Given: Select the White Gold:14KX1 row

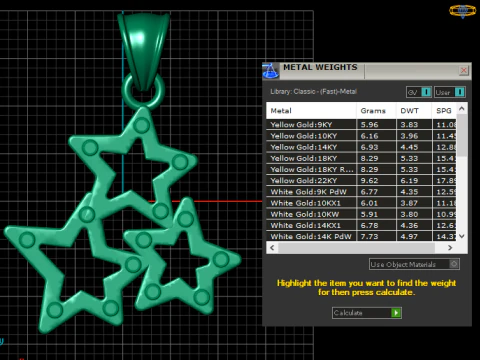Looking at the screenshot, I should [x=361, y=225].
